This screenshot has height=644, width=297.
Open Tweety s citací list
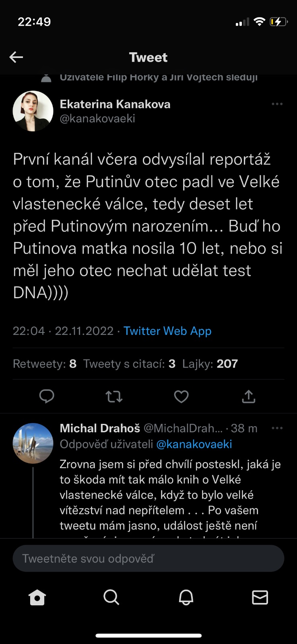[129, 364]
